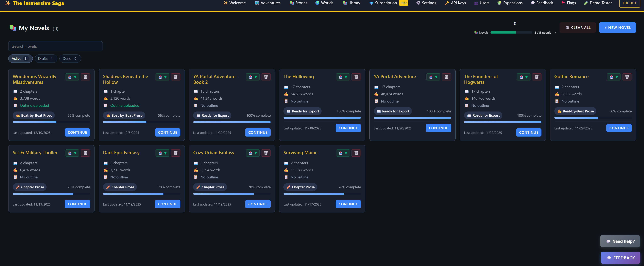The height and width of the screenshot is (266, 644).
Task: Click the New Novel button
Action: (x=617, y=28)
